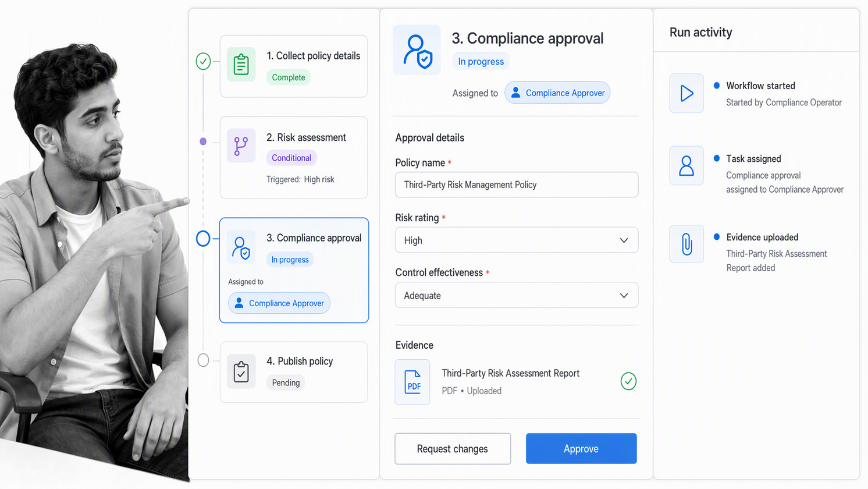Screen dimensions: 868x489
Task: Click the Compliance Approver chip in the detail header
Action: coord(557,93)
